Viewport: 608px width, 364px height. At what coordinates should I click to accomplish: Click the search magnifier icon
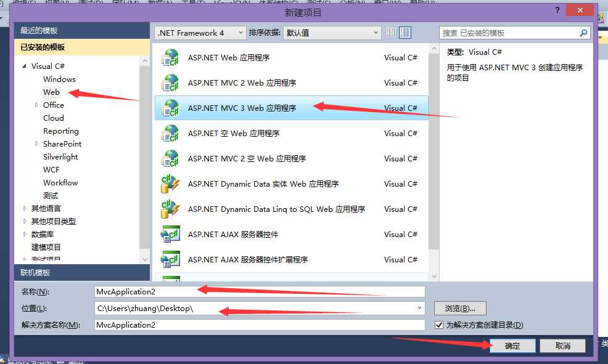click(583, 33)
